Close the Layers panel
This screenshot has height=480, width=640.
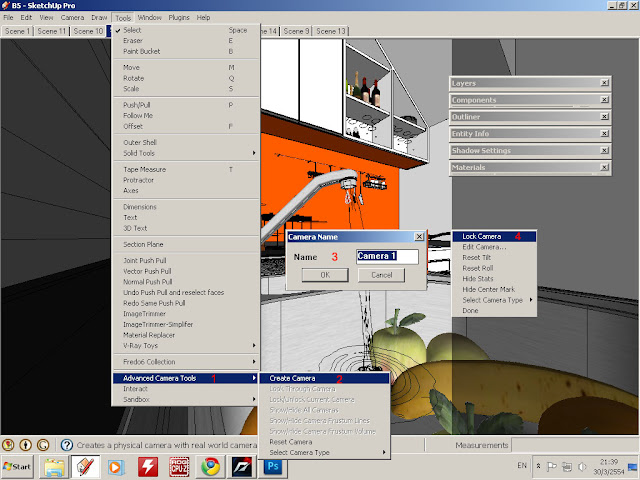tap(604, 83)
